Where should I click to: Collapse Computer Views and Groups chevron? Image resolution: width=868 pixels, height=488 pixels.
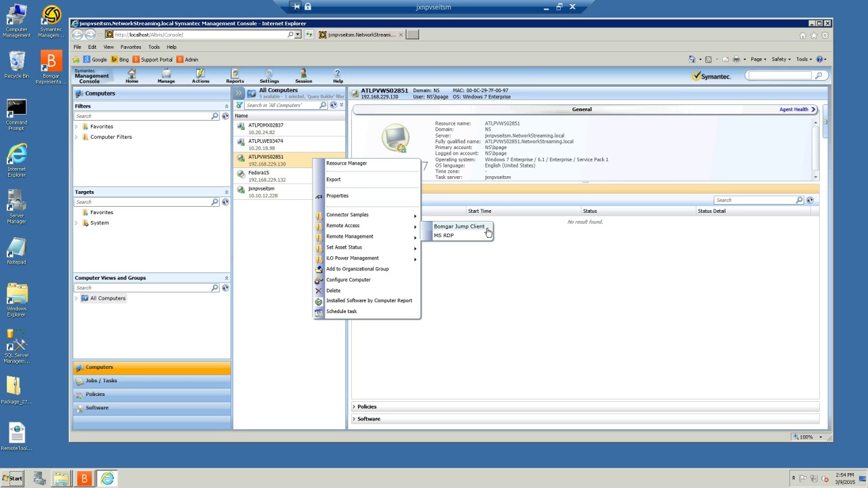click(x=226, y=278)
